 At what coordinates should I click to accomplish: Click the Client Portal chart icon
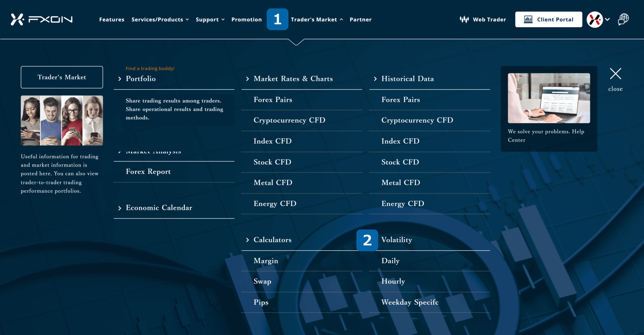coord(528,19)
